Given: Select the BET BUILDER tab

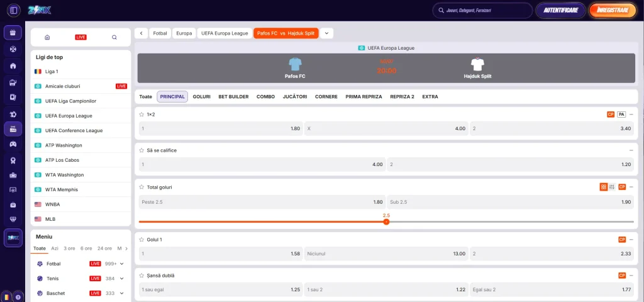Looking at the screenshot, I should point(233,97).
